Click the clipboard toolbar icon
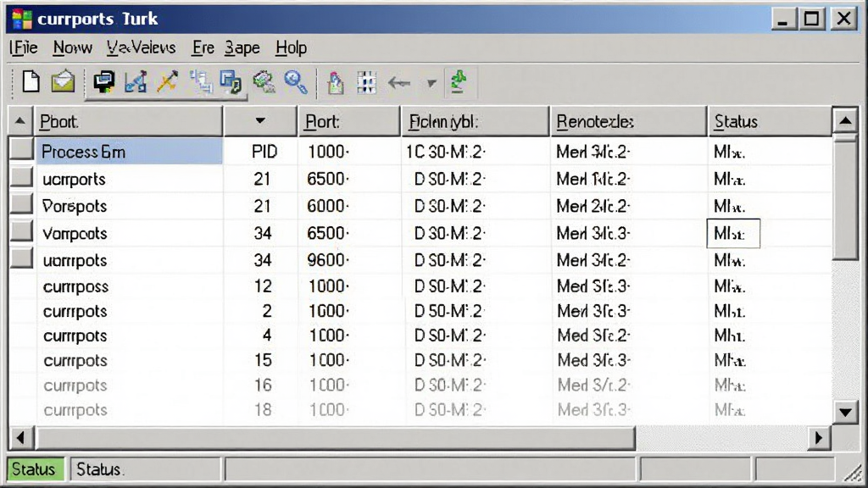 [335, 83]
